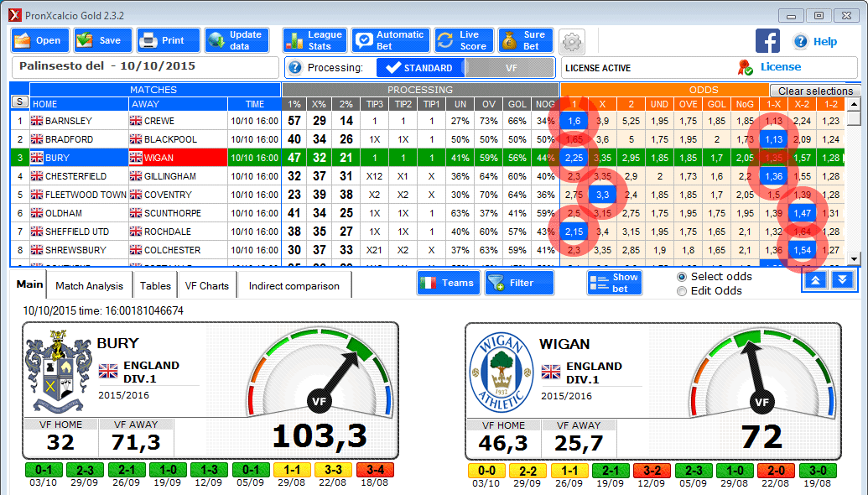Sort by the HOME column header
This screenshot has height=495, width=868.
(79, 104)
